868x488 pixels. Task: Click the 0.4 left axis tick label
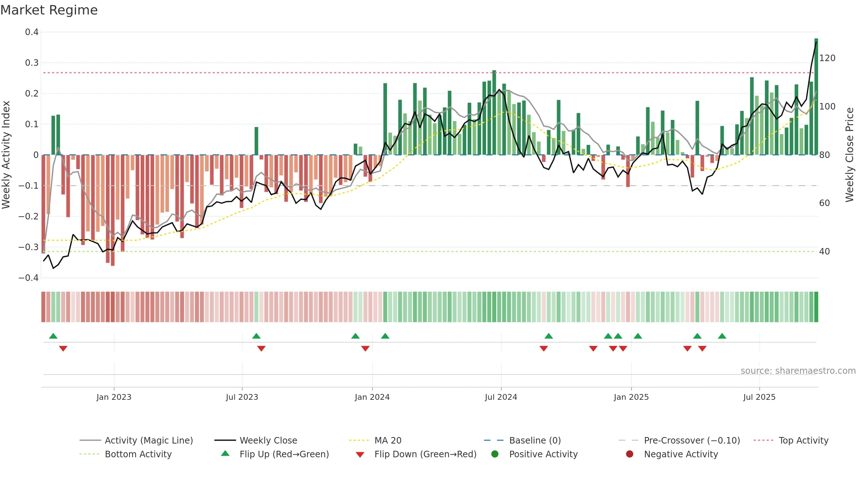(x=32, y=32)
